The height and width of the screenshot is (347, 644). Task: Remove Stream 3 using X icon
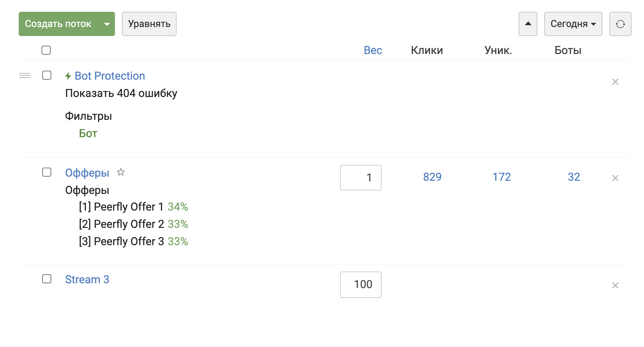615,285
